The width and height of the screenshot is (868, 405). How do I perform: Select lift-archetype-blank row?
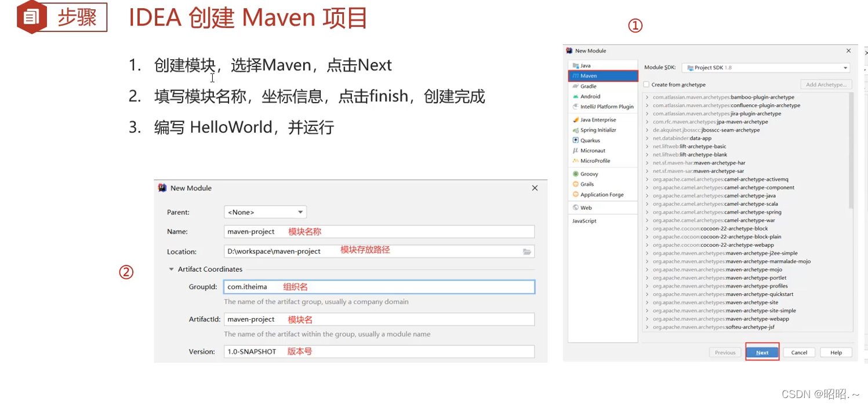(x=745, y=155)
